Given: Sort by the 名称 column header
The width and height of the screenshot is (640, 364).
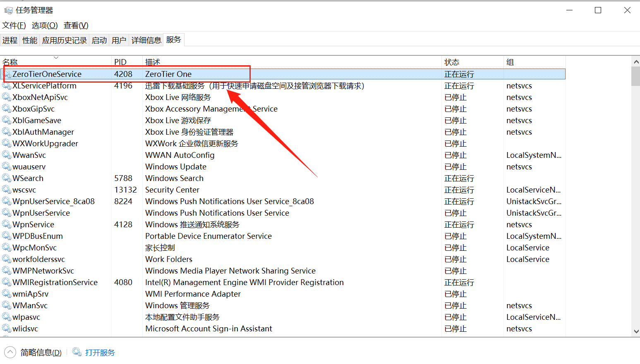Looking at the screenshot, I should [10, 62].
